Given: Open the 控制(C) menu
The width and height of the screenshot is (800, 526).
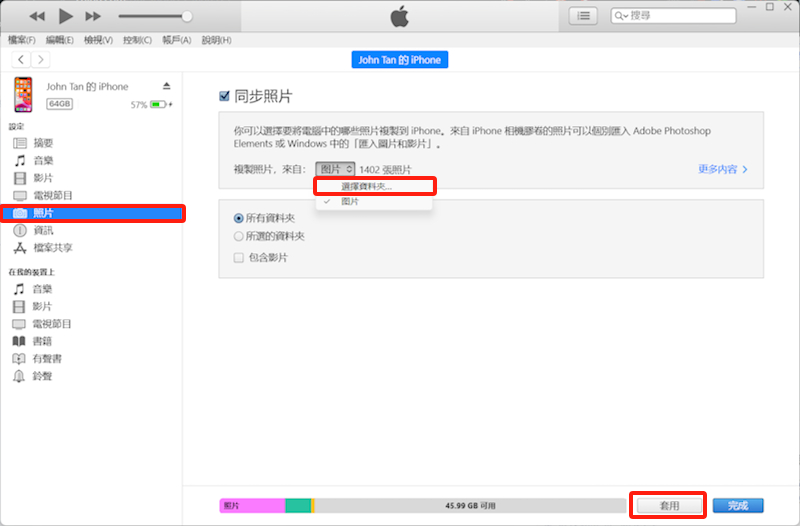Looking at the screenshot, I should tap(137, 40).
